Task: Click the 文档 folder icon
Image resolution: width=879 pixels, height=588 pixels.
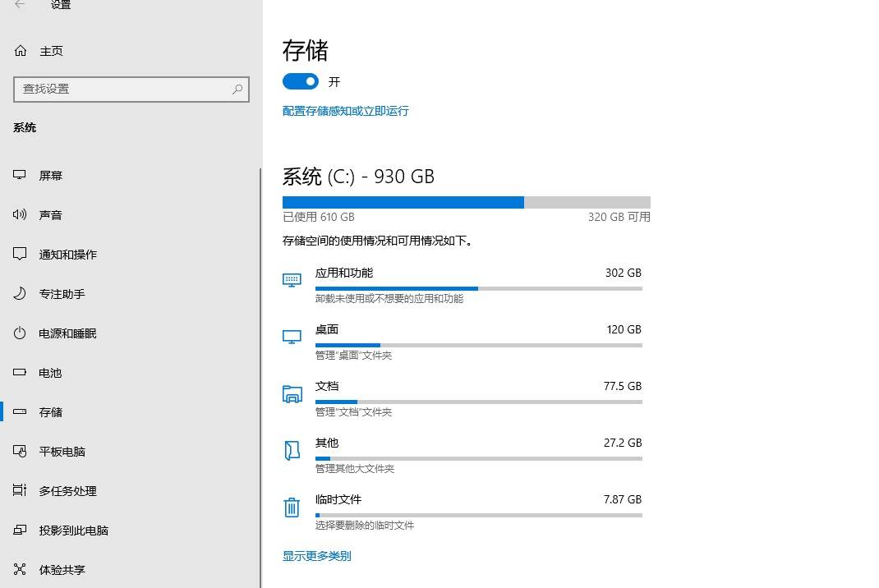Action: click(292, 393)
